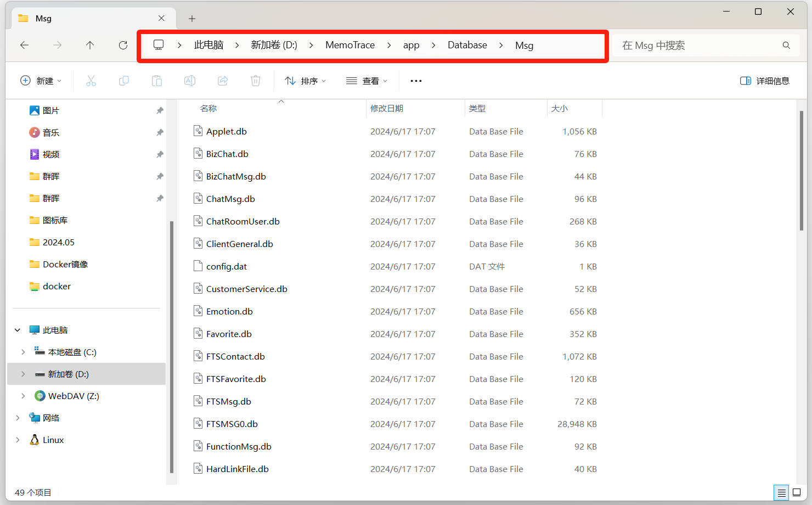Click MemoTrace in the address breadcrumb
This screenshot has width=812, height=505.
[x=350, y=46]
